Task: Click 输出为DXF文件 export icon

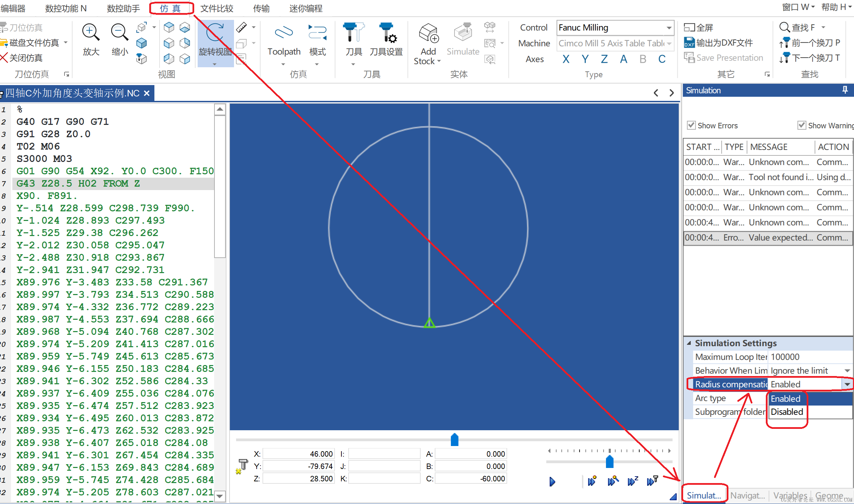Action: pyautogui.click(x=689, y=43)
